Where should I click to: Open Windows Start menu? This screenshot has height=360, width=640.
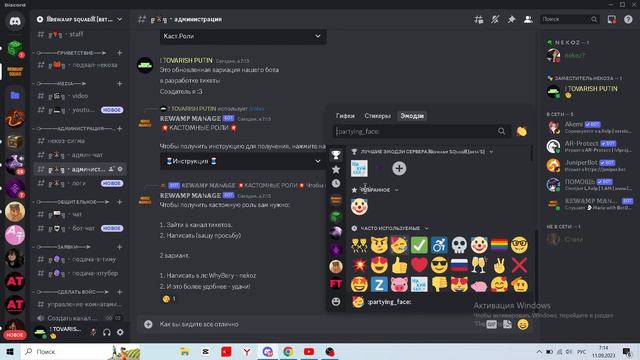click(x=10, y=351)
